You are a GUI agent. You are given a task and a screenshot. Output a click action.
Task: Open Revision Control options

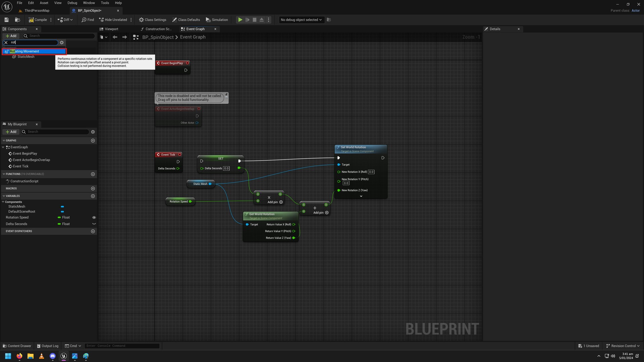point(623,346)
